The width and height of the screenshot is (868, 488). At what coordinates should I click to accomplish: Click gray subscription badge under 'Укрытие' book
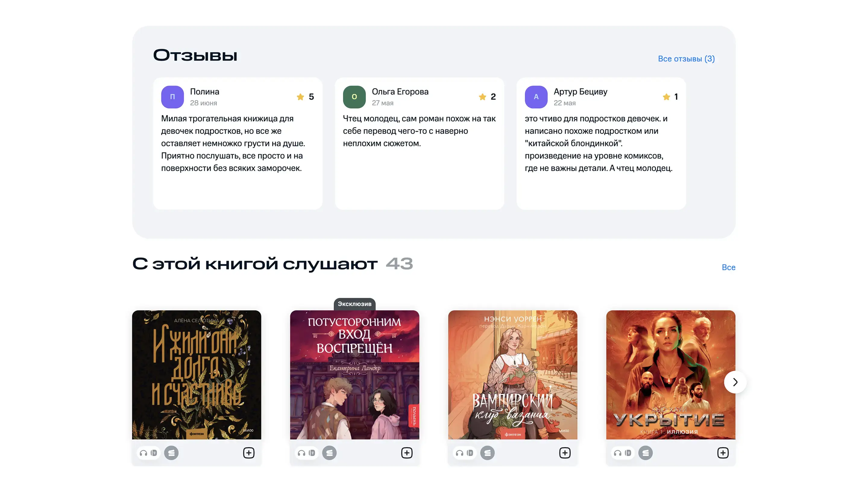coord(645,453)
